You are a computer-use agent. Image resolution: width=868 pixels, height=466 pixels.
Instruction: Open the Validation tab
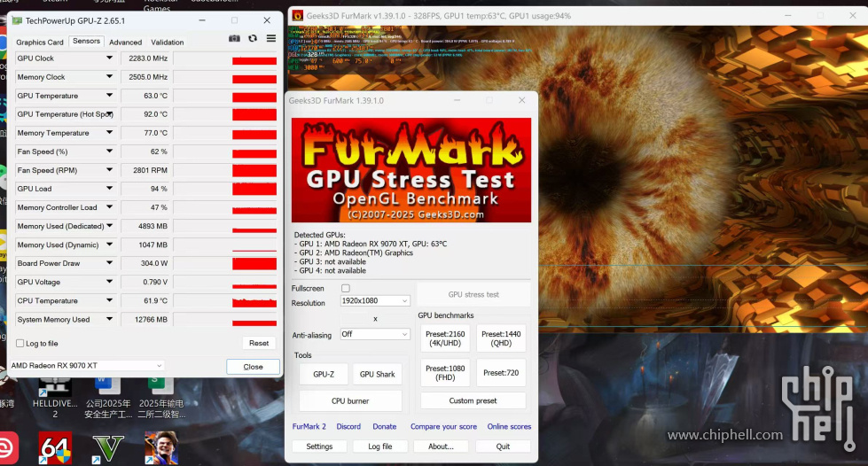(x=168, y=42)
